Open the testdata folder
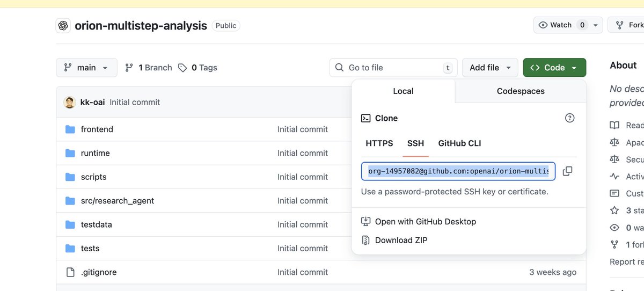The image size is (644, 291). 96,224
